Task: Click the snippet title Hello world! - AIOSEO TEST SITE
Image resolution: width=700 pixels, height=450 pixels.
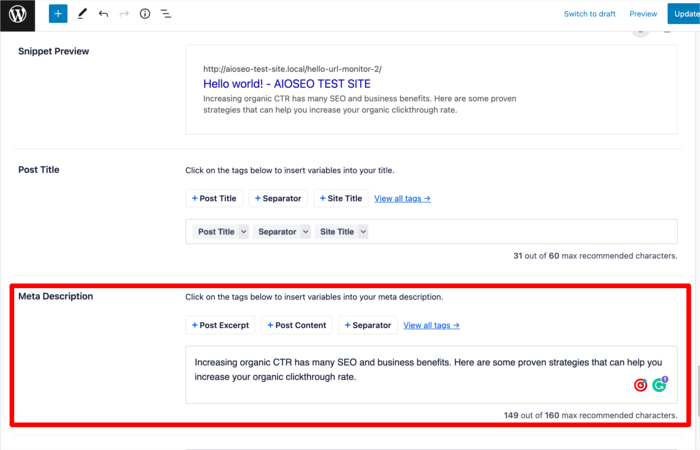Action: click(x=287, y=84)
